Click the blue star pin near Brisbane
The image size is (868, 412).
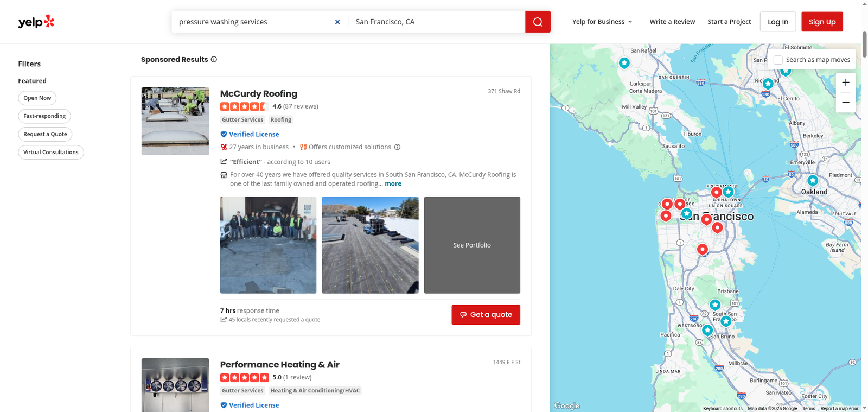(x=715, y=305)
